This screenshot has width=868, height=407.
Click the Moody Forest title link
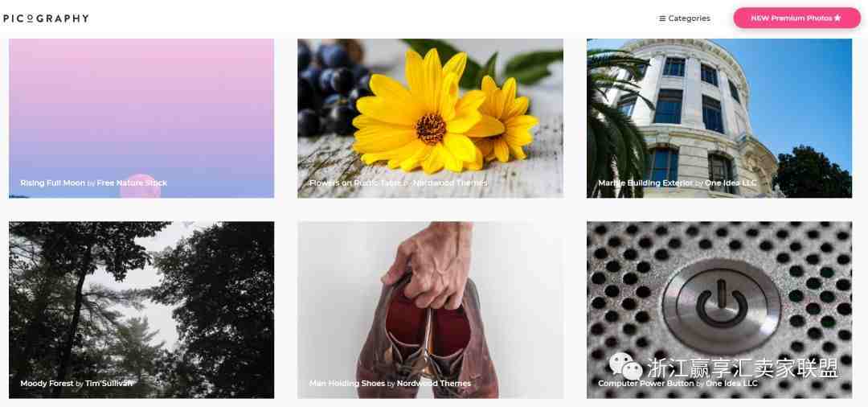point(47,383)
